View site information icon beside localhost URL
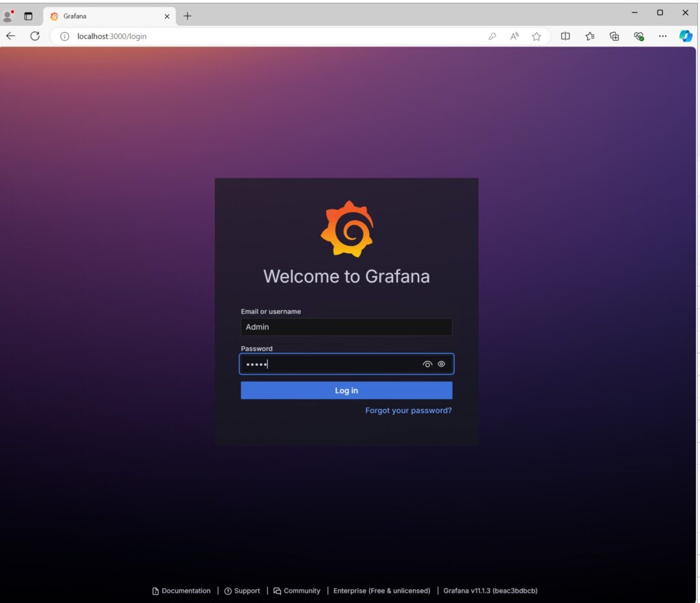 coord(65,36)
